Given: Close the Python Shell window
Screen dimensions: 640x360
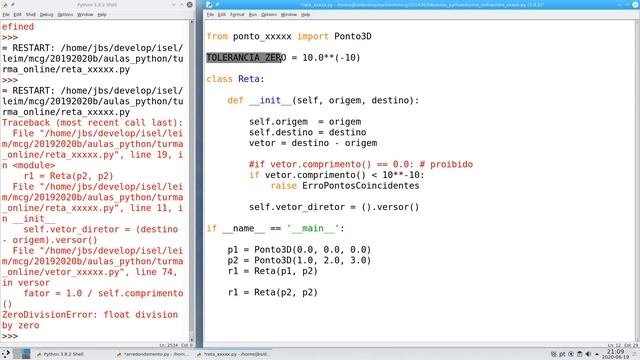Looking at the screenshot, I should [190, 4].
